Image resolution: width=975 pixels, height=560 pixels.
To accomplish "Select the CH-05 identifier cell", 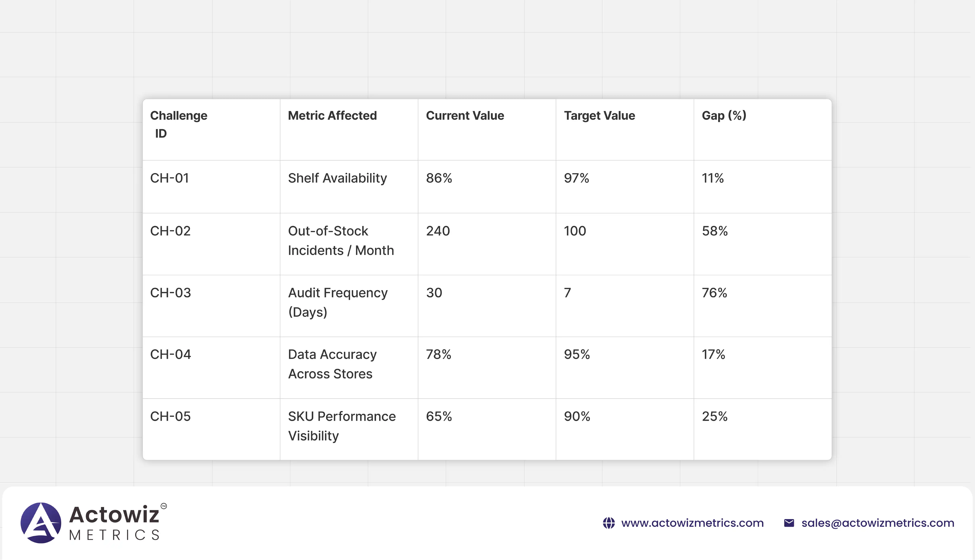I will tap(170, 417).
